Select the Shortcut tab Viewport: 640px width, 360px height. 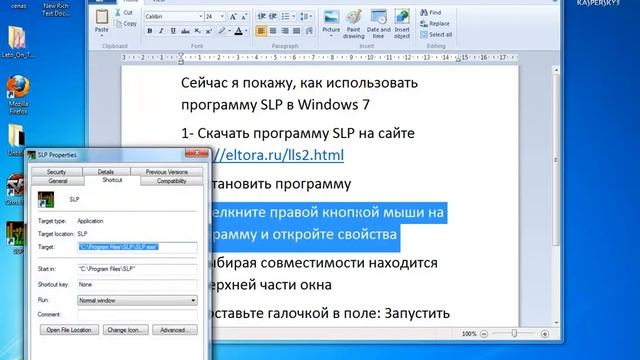[112, 180]
